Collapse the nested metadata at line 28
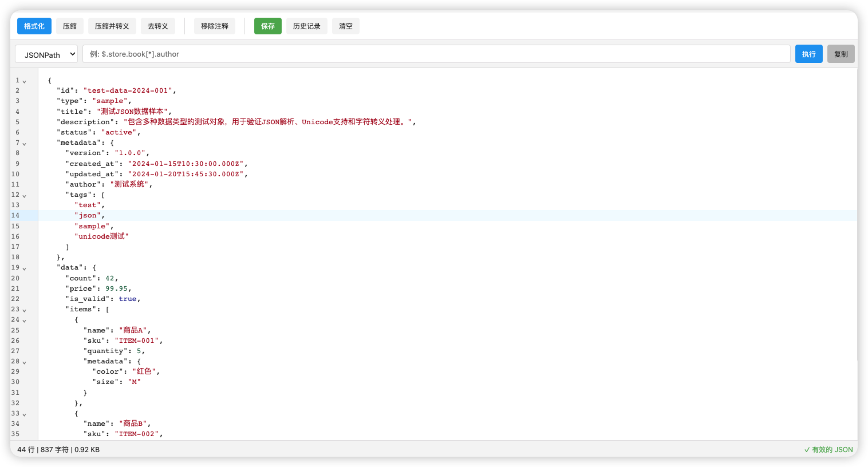The image size is (868, 467). [x=24, y=362]
